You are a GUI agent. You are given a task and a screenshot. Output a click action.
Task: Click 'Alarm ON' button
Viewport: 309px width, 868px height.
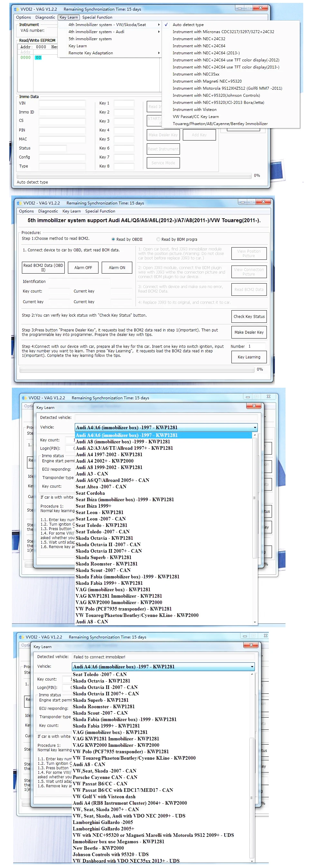tap(117, 268)
